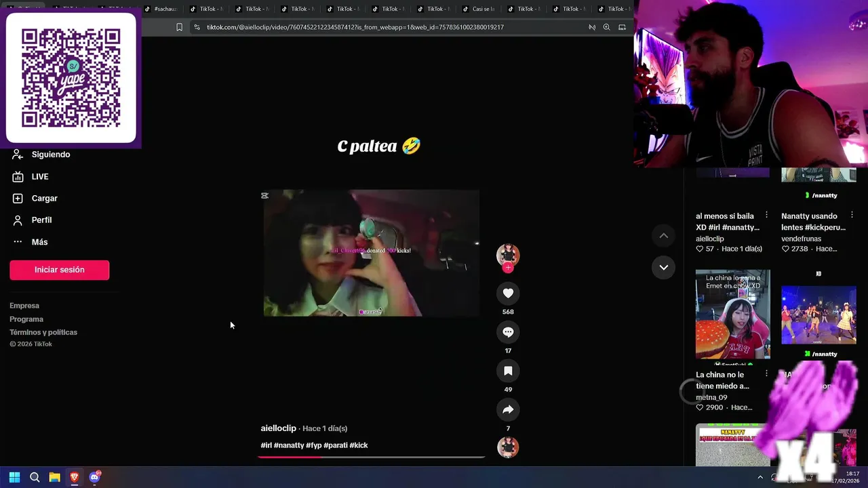Click the #nanatty hashtag in caption
This screenshot has width=868, height=488.
[x=289, y=445]
